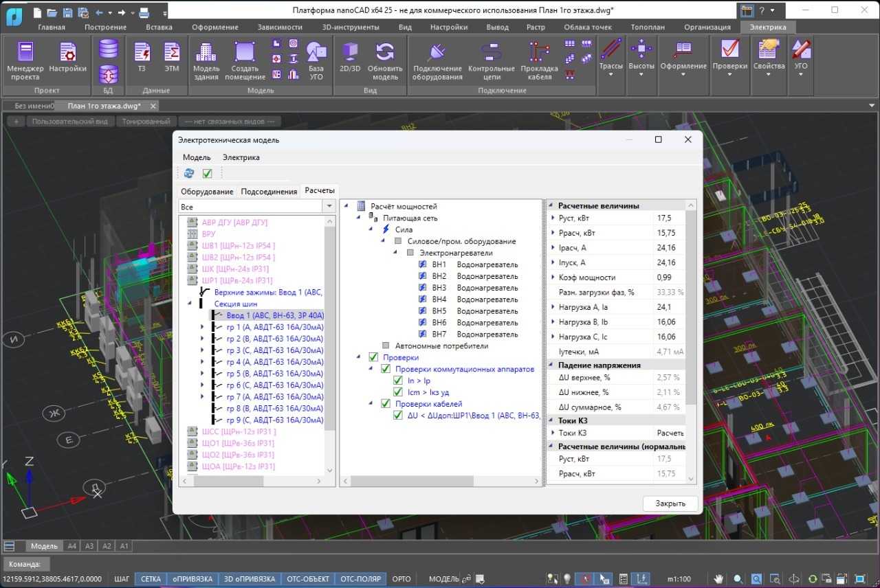Toggle the Проверки кабелей checkbox
Image resolution: width=880 pixels, height=588 pixels.
[386, 404]
